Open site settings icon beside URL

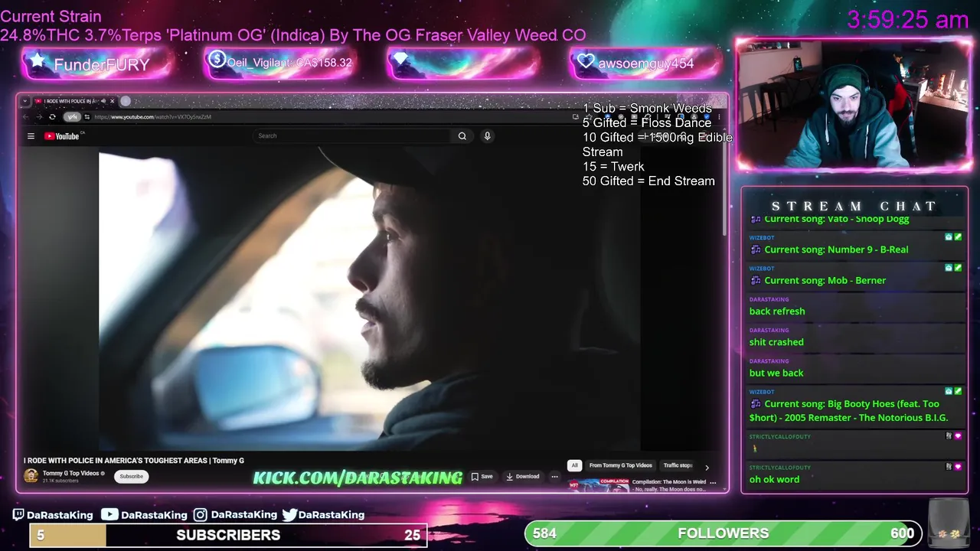[x=87, y=117]
